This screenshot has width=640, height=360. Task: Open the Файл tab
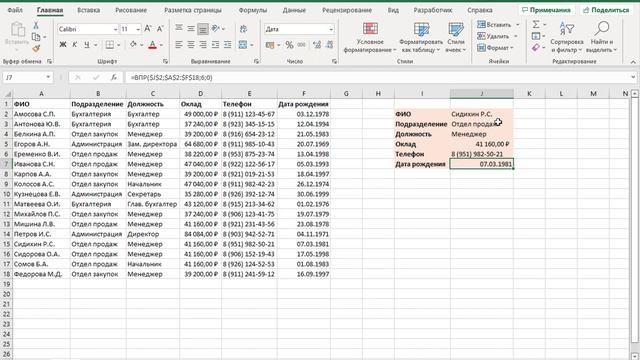click(15, 10)
